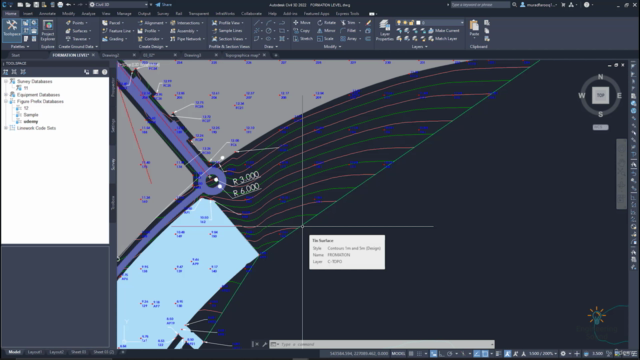The width and height of the screenshot is (640, 360).
Task: Select the udemy prefix database
Action: coord(31,122)
